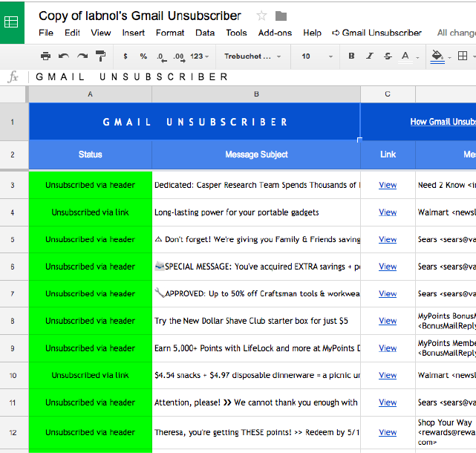Open the Data menu
476x453 pixels.
coord(205,33)
